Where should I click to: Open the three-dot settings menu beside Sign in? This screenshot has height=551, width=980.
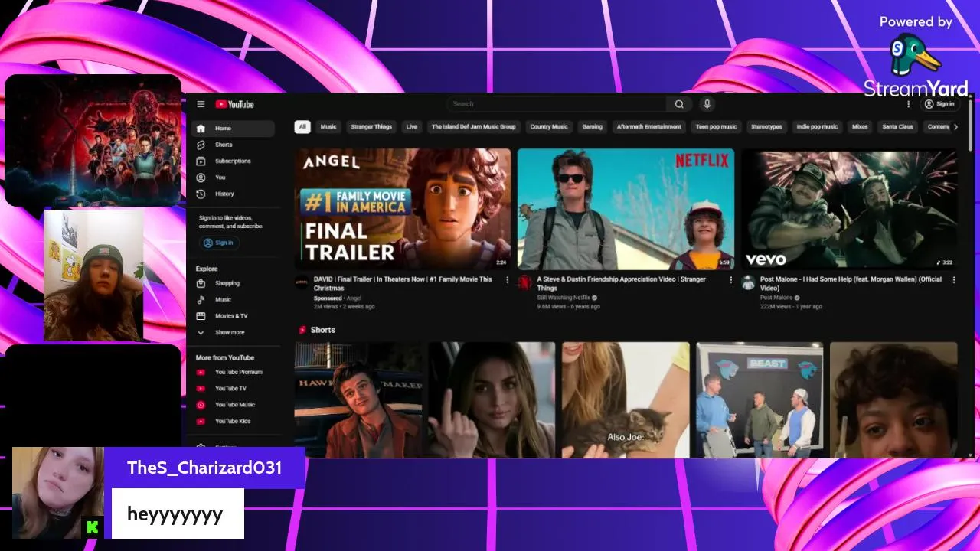(909, 104)
